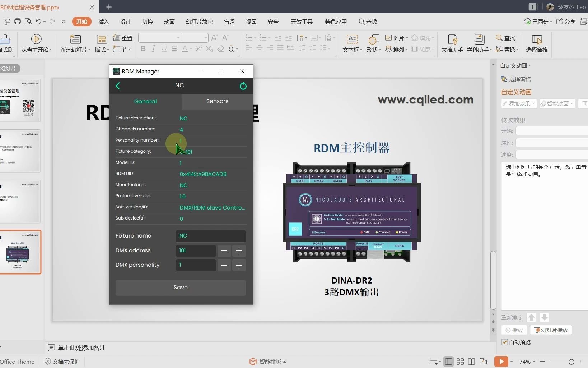The image size is (588, 368).
Task: Toggle the 自动预览 checkbox
Action: pos(505,342)
